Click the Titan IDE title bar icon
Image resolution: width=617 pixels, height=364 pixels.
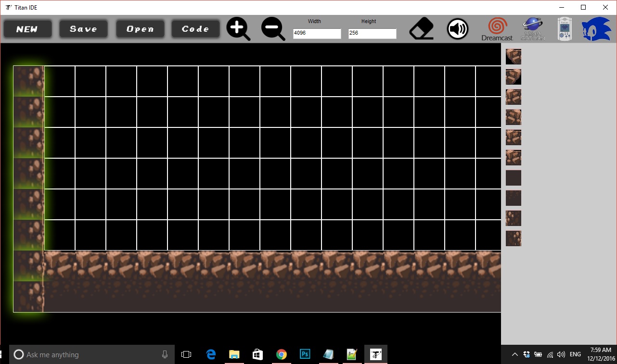[9, 7]
